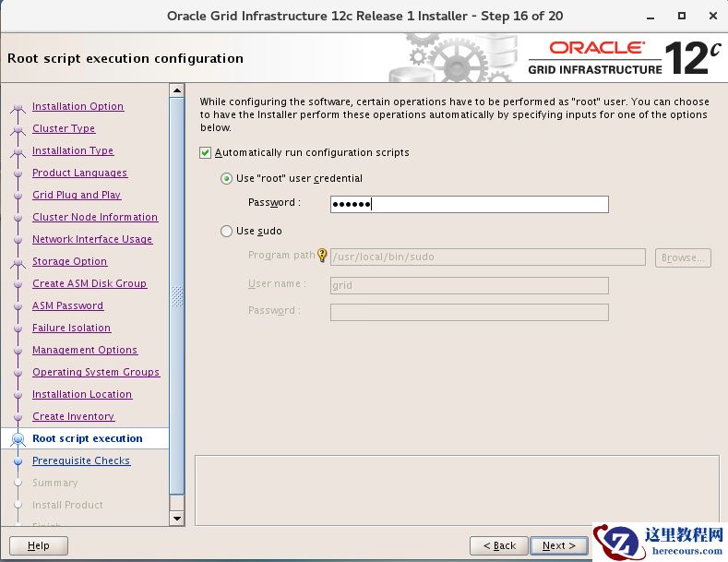Open ASM Password step link
This screenshot has width=728, height=562.
67,305
